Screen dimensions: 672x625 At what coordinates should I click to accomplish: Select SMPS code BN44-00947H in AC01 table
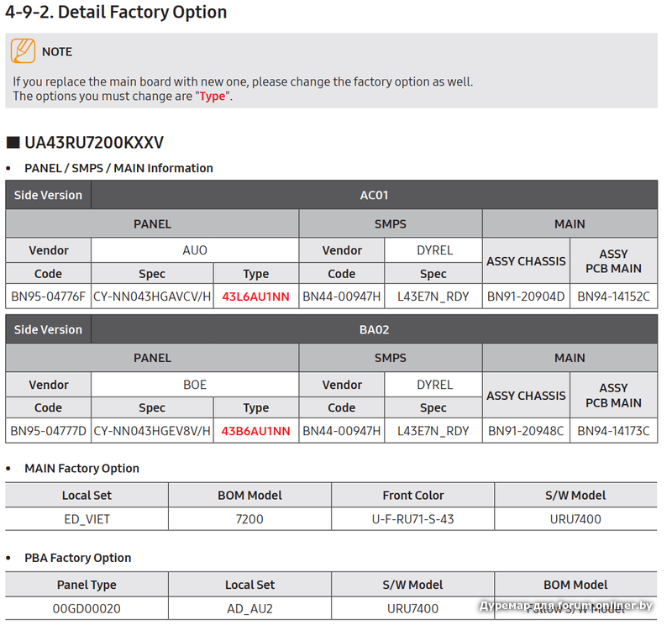coord(342,297)
